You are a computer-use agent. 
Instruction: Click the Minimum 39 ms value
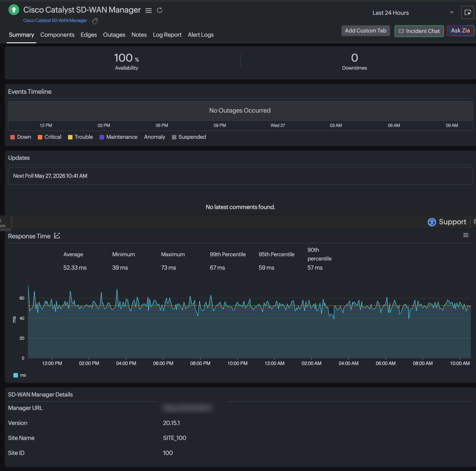[x=120, y=268]
